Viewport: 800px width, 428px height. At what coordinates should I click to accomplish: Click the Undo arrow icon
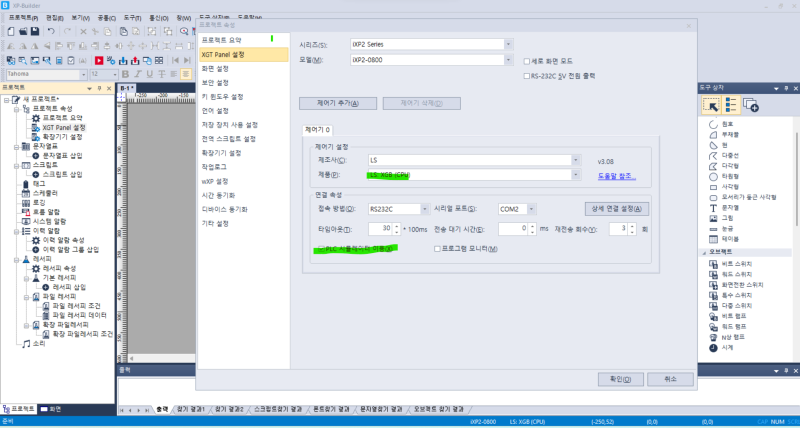51,32
